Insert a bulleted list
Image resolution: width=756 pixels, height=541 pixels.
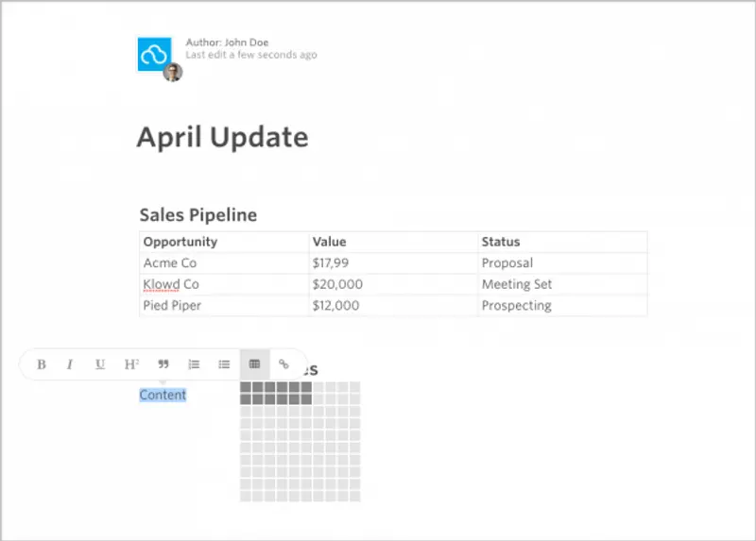(x=224, y=364)
